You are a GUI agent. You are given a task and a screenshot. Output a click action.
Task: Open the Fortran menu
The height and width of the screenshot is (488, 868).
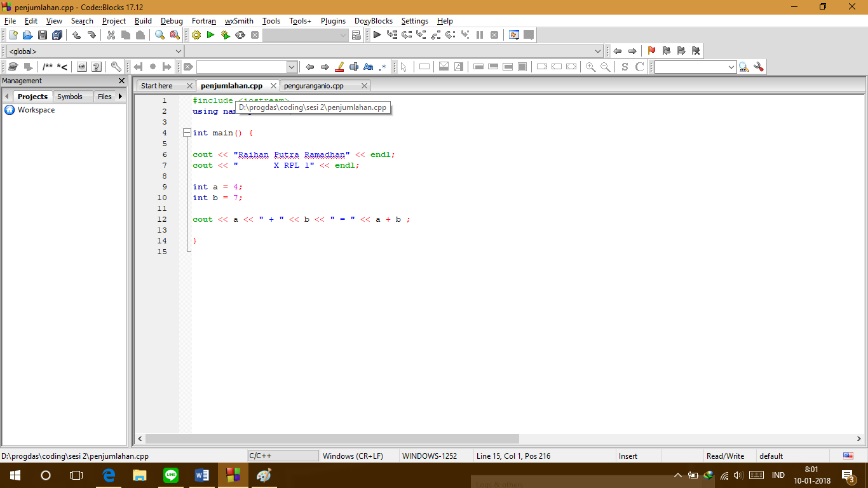click(x=203, y=21)
